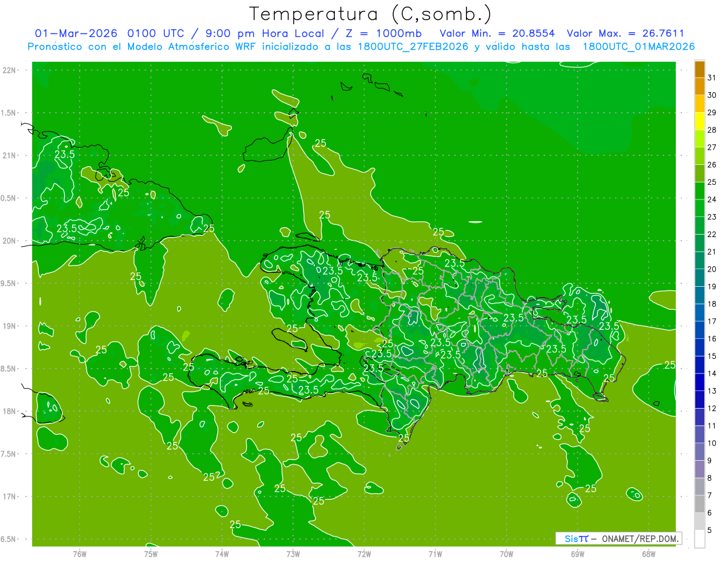Click the '70W' longitude axis label
The image size is (728, 562).
point(507,554)
